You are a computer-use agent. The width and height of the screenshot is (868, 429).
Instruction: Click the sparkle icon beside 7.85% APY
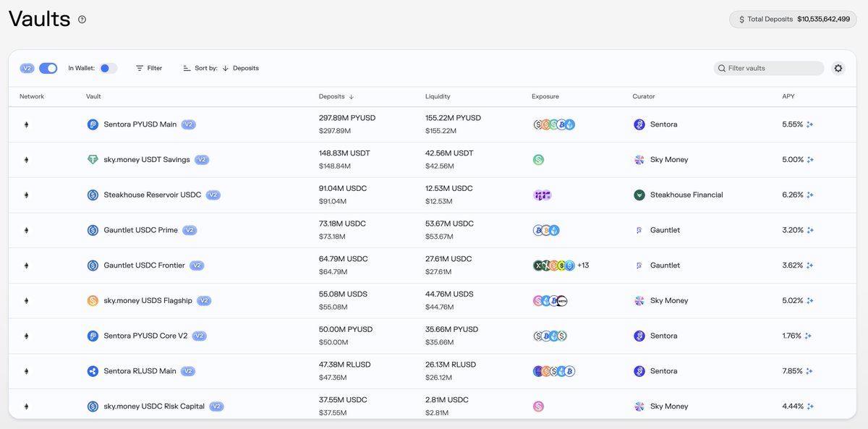pos(810,371)
